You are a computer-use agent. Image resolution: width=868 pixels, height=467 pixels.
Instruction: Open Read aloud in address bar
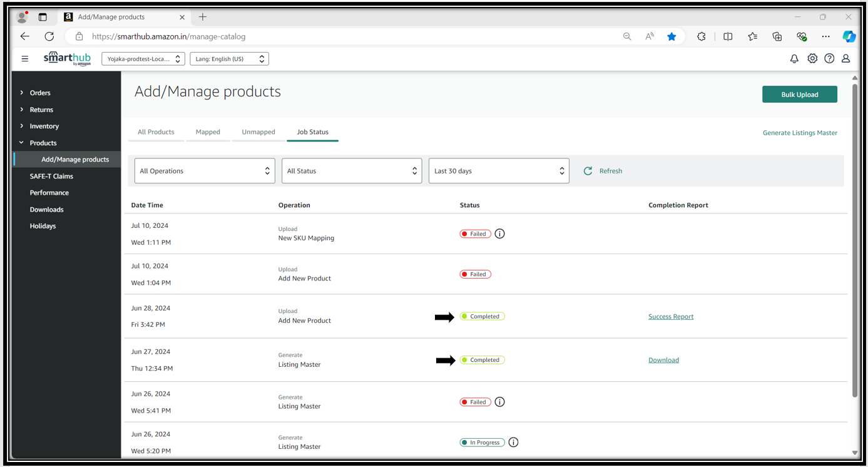point(650,36)
